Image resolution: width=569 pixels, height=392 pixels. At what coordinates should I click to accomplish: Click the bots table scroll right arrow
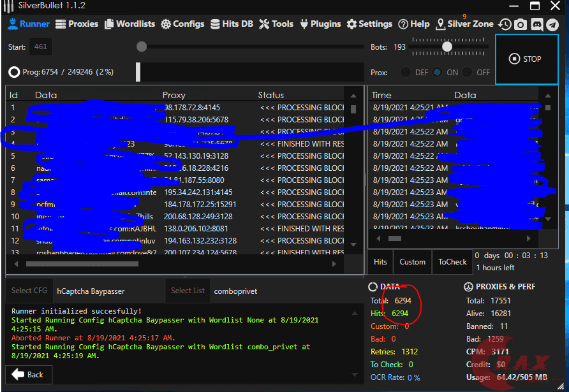coord(334,264)
